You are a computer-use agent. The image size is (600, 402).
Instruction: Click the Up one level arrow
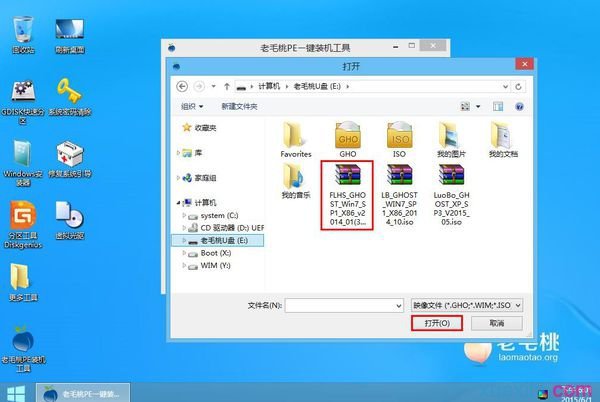(227, 86)
